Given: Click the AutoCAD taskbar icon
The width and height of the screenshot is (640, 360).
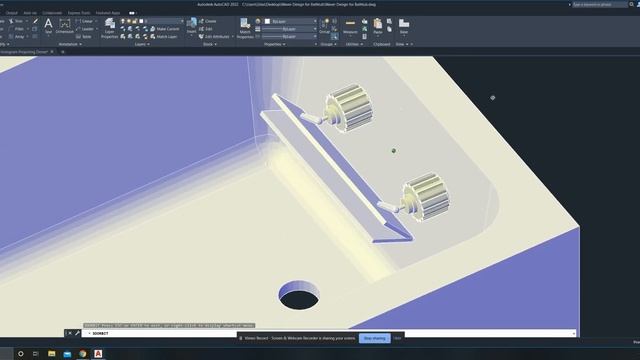Looking at the screenshot, I should (x=98, y=353).
